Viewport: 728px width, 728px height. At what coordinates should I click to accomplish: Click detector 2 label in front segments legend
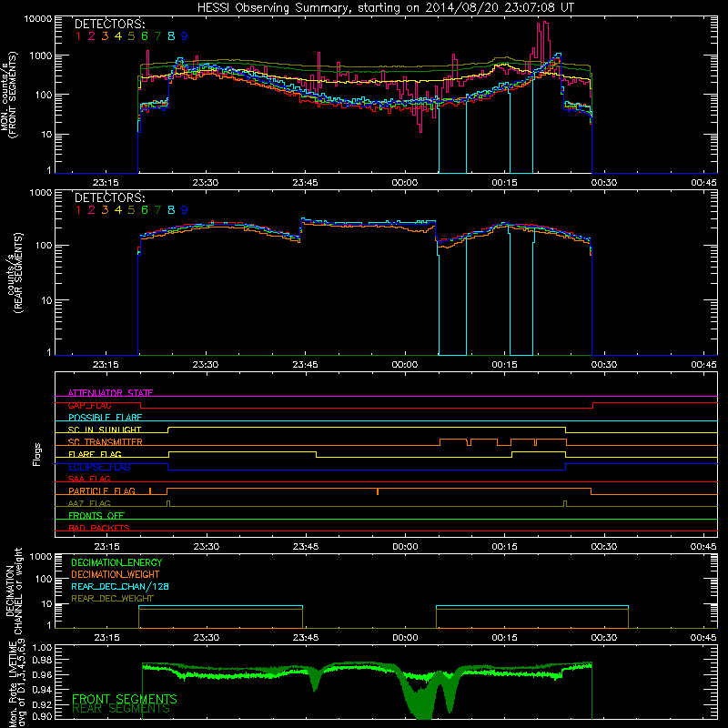pyautogui.click(x=92, y=36)
